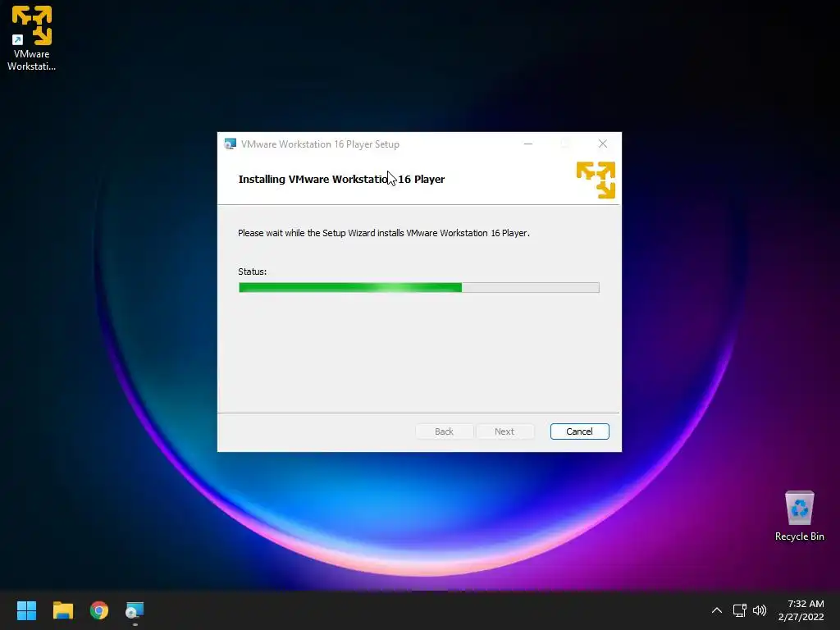Click the green installation progress bar

[x=419, y=288]
